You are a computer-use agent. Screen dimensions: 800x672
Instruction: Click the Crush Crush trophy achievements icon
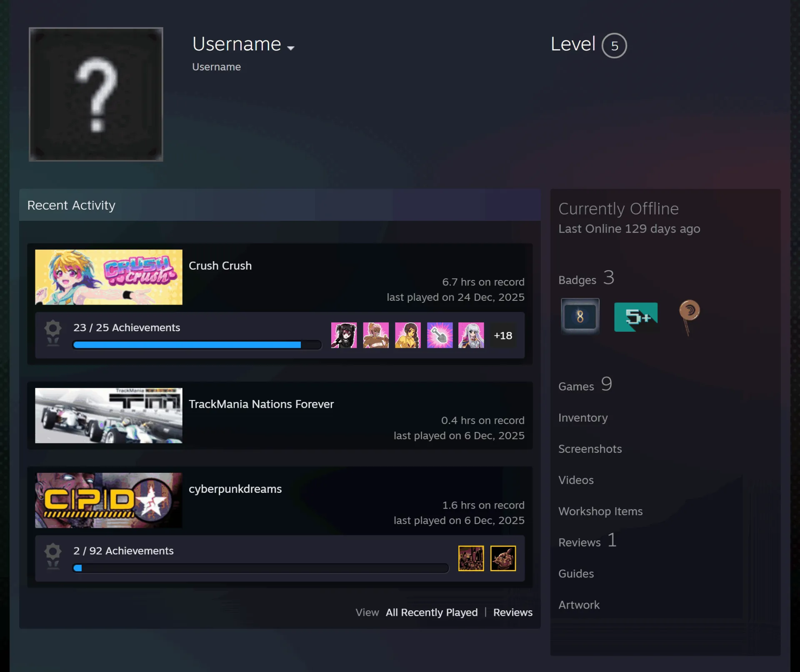[53, 332]
